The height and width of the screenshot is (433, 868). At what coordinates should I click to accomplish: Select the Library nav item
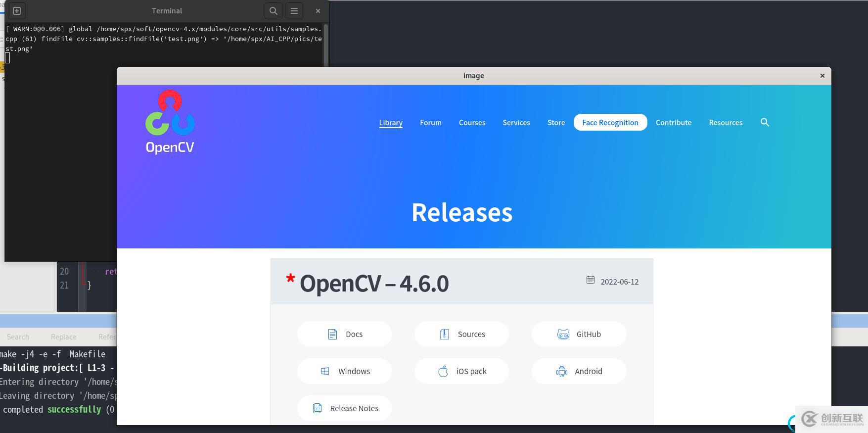(x=391, y=123)
